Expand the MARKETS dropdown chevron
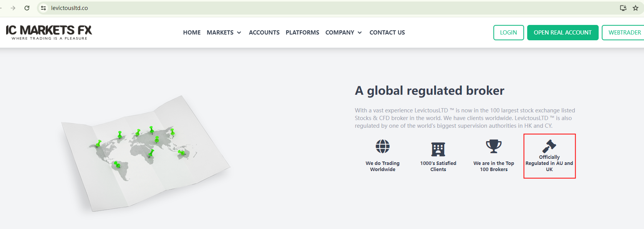Image resolution: width=644 pixels, height=229 pixels. click(x=239, y=33)
